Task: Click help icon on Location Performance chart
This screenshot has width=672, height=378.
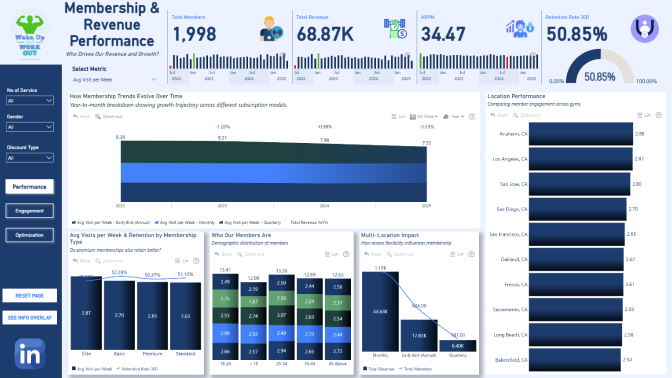Action: coord(659,115)
